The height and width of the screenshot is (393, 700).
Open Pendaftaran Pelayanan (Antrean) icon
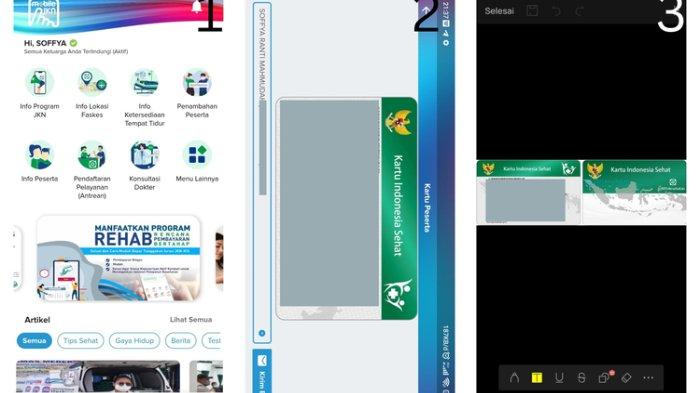[x=92, y=155]
